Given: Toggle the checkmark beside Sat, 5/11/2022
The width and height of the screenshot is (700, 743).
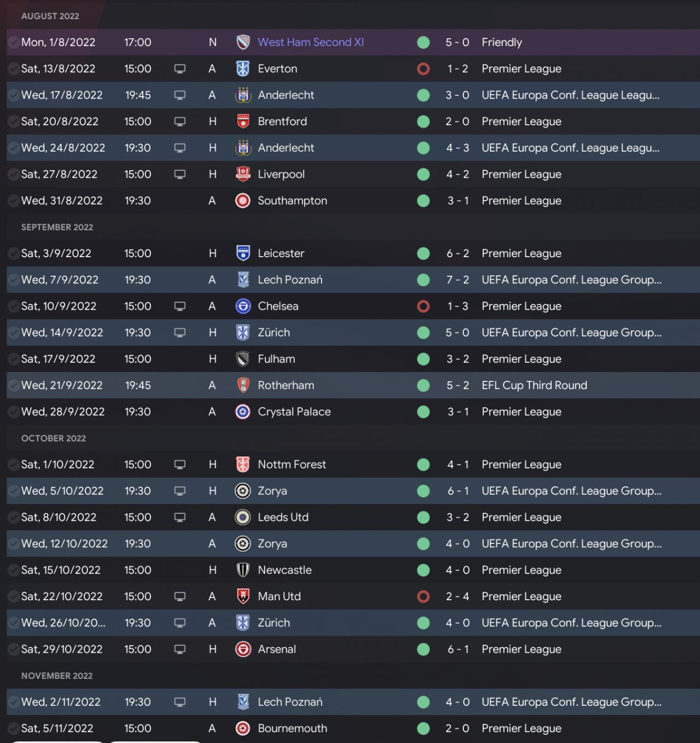Looking at the screenshot, I should [14, 728].
